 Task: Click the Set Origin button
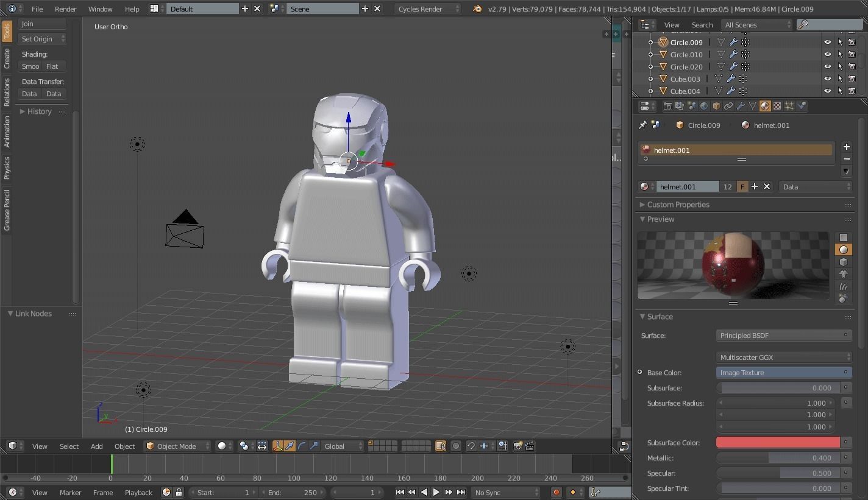(x=41, y=39)
